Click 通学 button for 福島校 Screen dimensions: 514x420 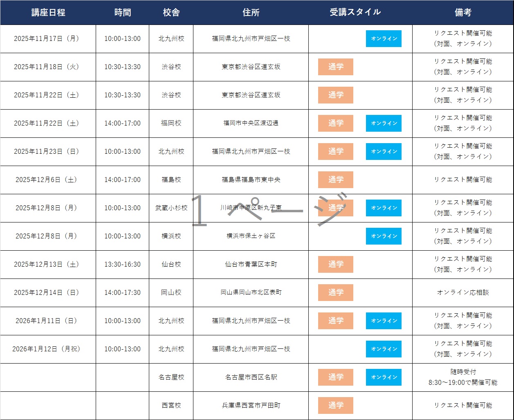click(x=336, y=180)
